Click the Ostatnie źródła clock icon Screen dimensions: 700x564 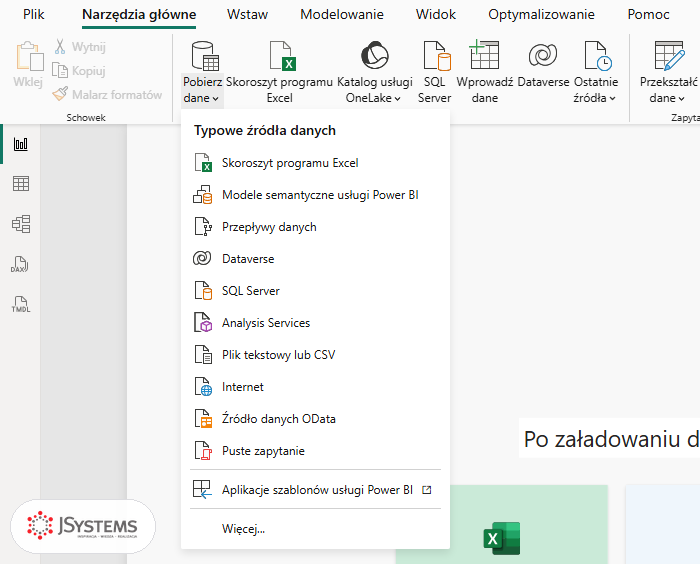(598, 56)
